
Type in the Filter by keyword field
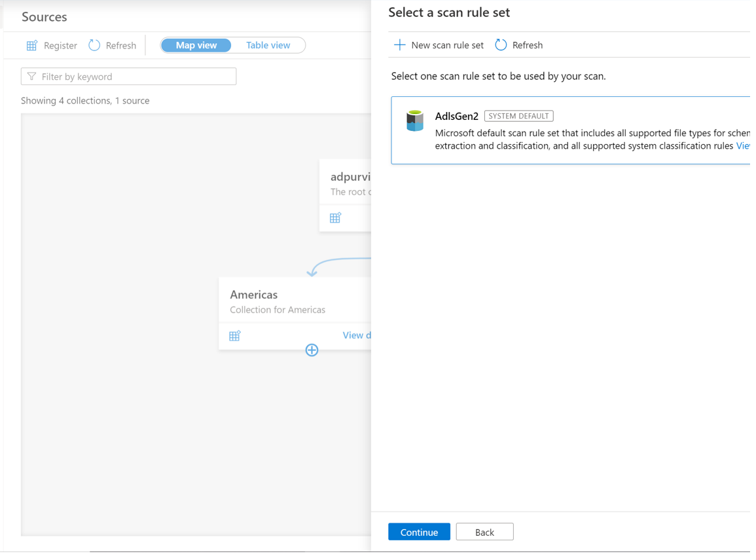pyautogui.click(x=134, y=77)
